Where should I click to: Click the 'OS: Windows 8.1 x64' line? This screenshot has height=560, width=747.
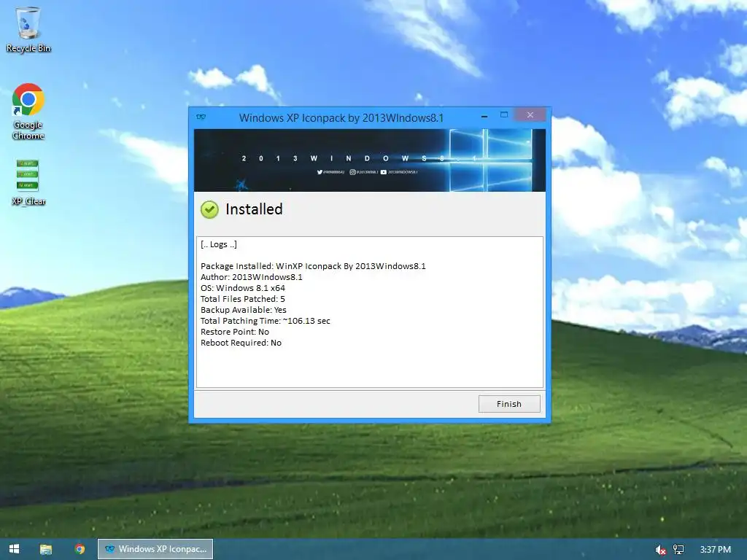(243, 288)
